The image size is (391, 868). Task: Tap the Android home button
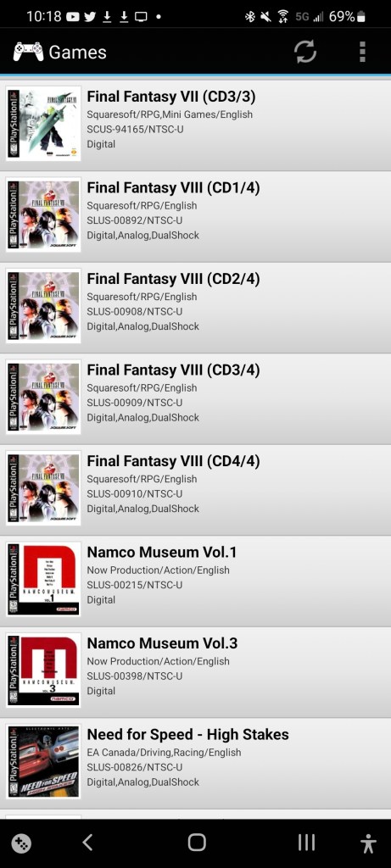click(x=197, y=842)
